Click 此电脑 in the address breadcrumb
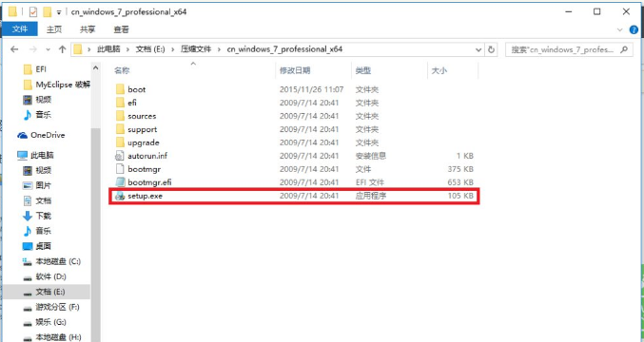 tap(108, 49)
